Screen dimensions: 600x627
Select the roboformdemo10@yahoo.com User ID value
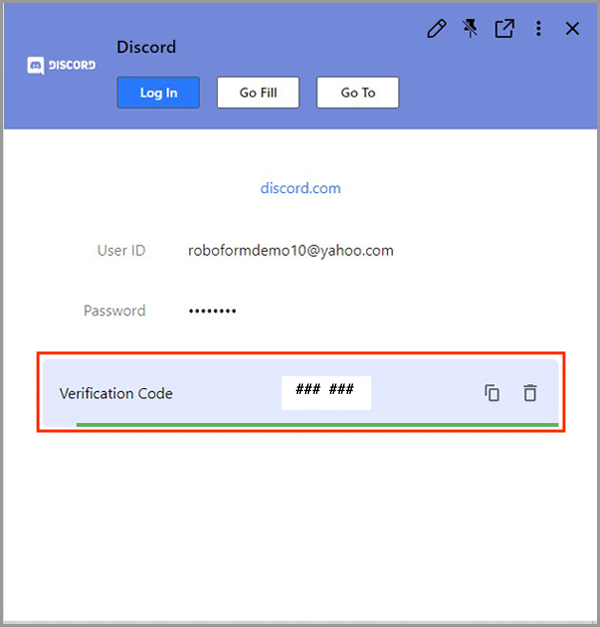click(x=291, y=251)
